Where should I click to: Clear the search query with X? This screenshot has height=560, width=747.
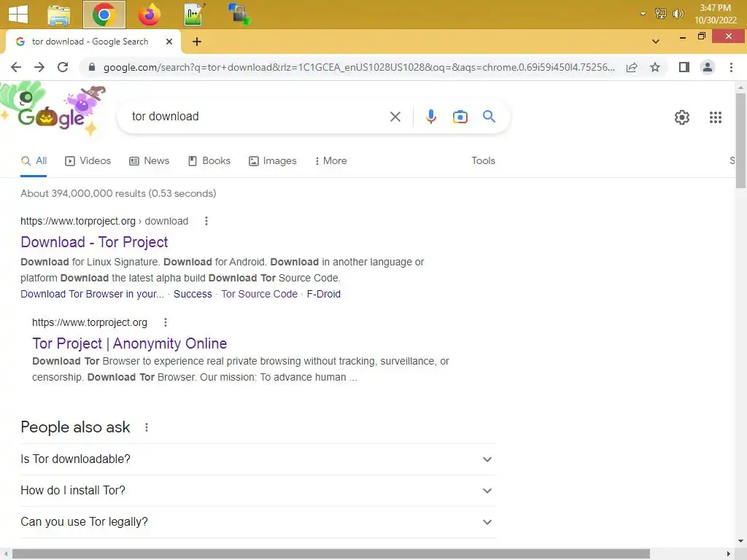point(395,117)
